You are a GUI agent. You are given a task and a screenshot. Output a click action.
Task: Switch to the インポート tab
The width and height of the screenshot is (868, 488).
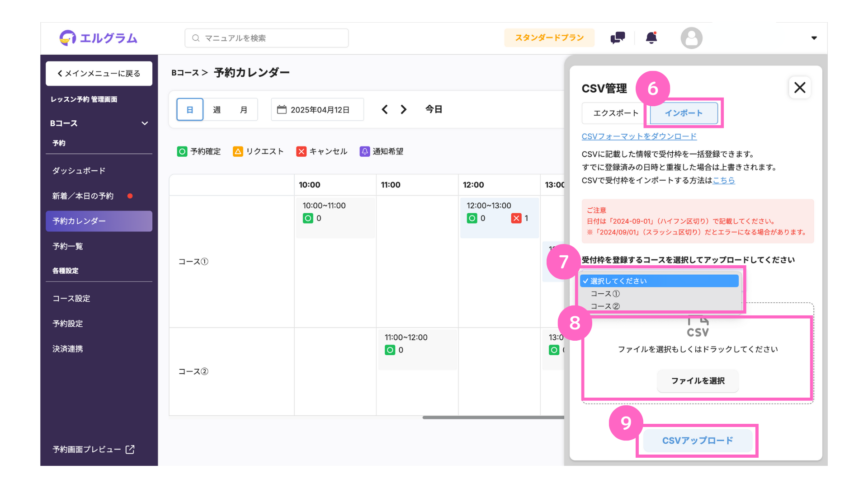pos(684,113)
